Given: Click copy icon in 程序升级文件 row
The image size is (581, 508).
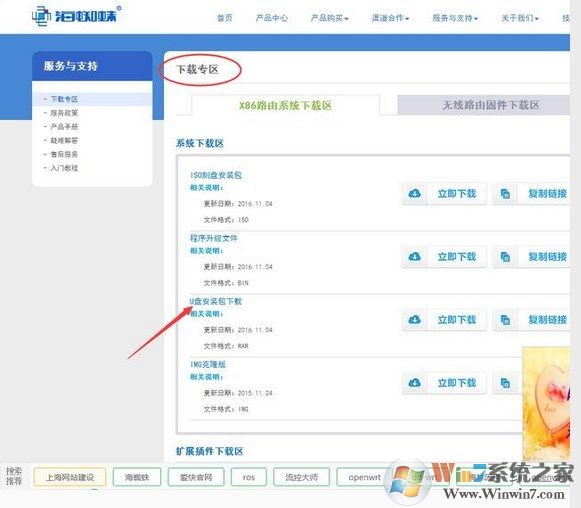Looking at the screenshot, I should [x=505, y=256].
